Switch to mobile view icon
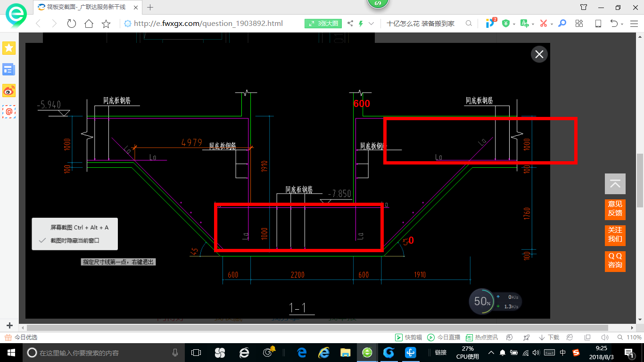The width and height of the screenshot is (644, 362). point(598,23)
